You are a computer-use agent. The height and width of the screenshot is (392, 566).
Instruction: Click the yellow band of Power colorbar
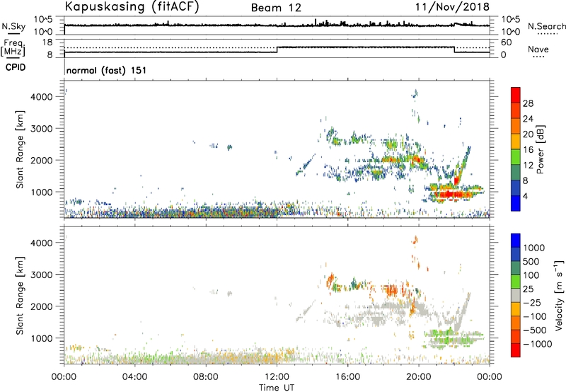click(x=516, y=141)
